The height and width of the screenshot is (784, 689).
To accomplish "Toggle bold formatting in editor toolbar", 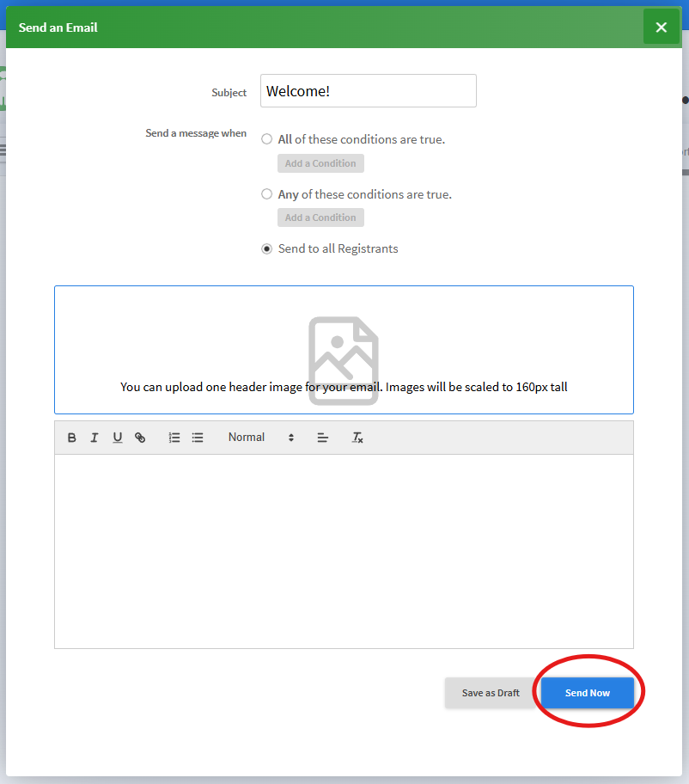I will [x=72, y=438].
